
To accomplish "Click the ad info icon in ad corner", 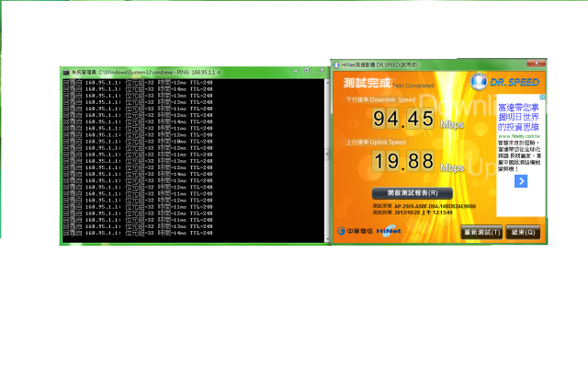I will [x=542, y=97].
